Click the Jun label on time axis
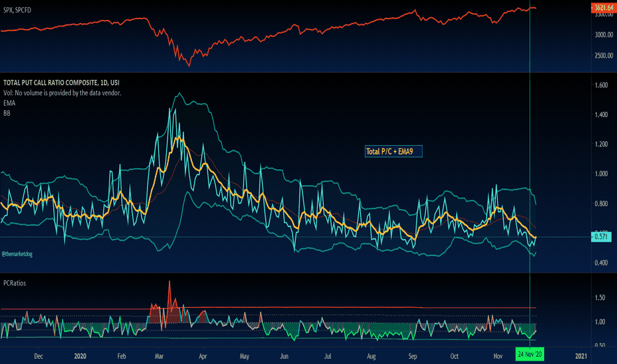This screenshot has width=617, height=364. point(284,357)
